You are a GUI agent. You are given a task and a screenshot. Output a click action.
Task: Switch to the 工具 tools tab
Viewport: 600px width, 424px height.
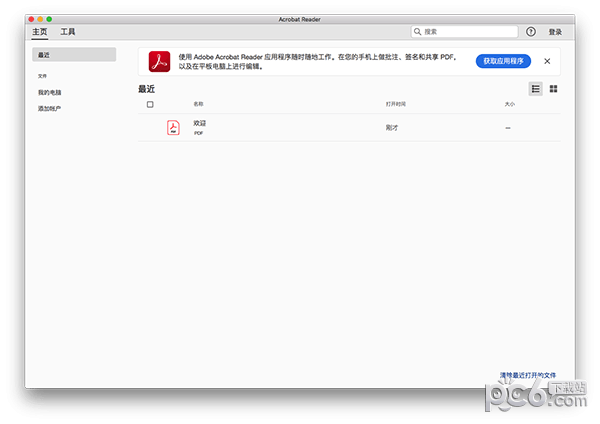click(68, 32)
